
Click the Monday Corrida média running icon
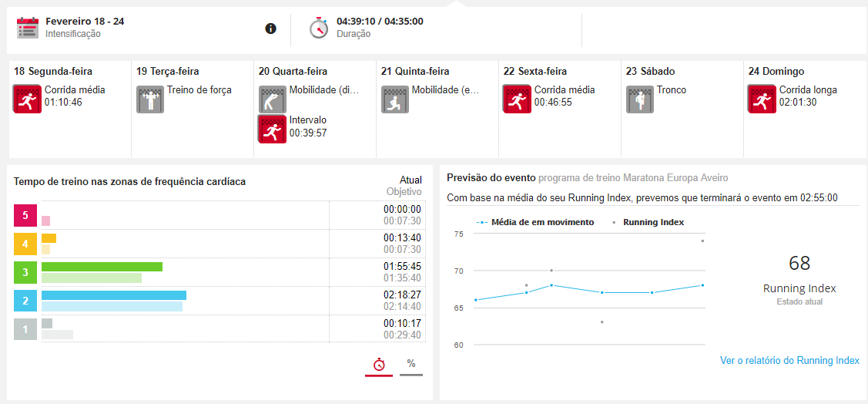point(28,99)
